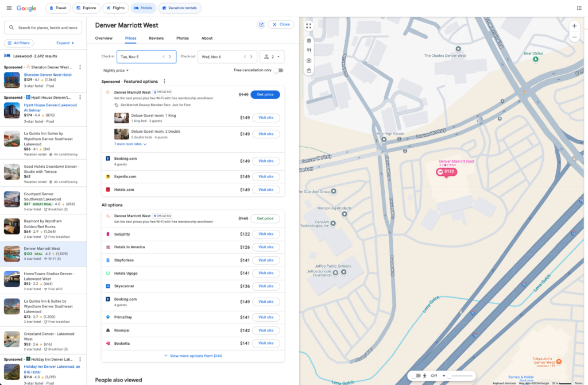Open Crossland Denver - Lakewood West listing
Screen dimensions: 588x385
pos(43,341)
